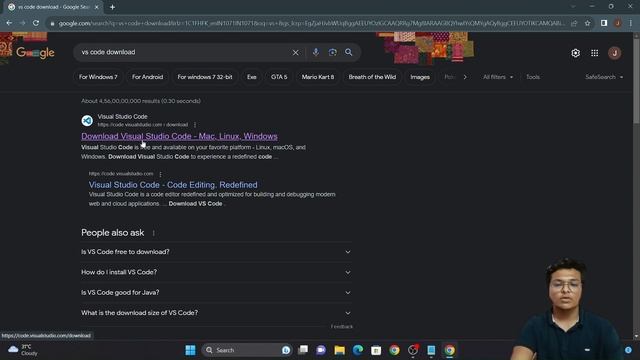Go back with browser back arrow

pyautogui.click(x=9, y=23)
